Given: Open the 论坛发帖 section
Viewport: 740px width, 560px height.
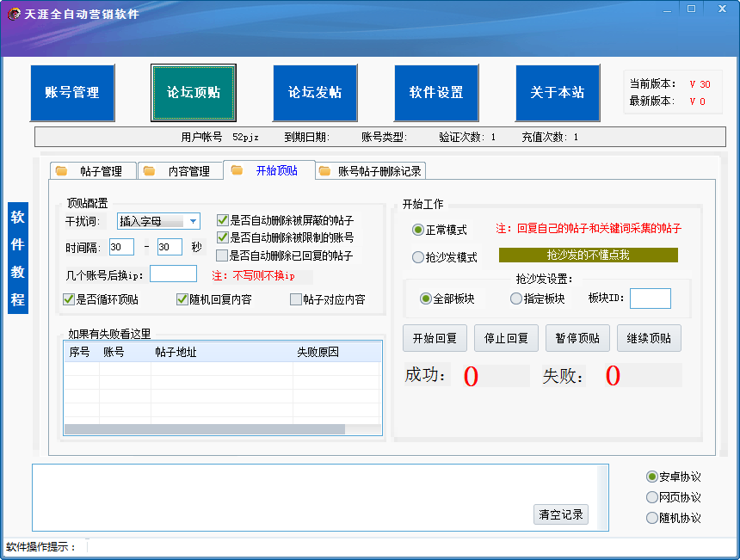Looking at the screenshot, I should click(x=315, y=93).
